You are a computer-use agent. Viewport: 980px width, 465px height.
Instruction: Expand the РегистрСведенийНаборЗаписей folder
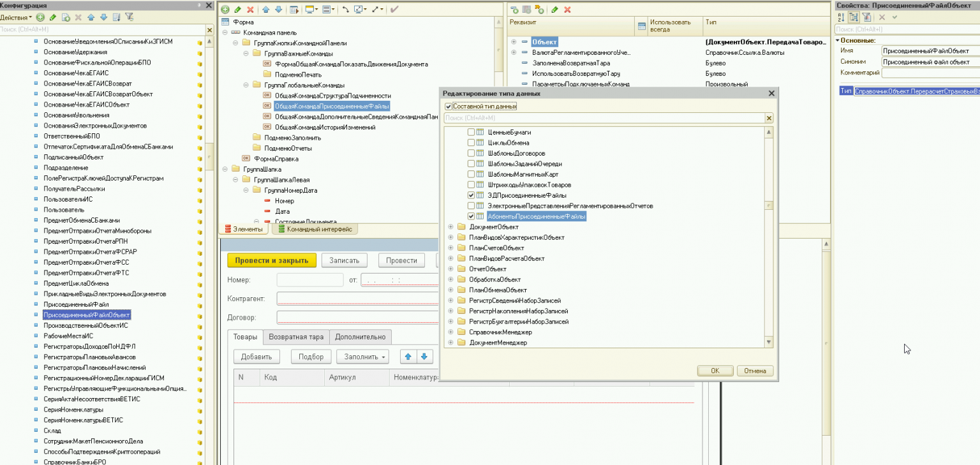[x=450, y=300]
